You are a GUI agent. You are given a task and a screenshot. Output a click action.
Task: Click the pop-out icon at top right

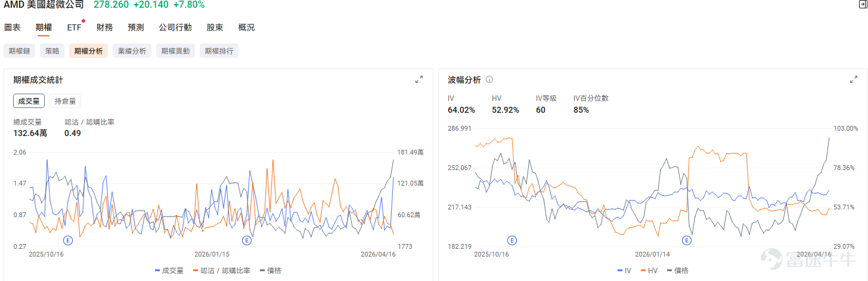point(863,5)
